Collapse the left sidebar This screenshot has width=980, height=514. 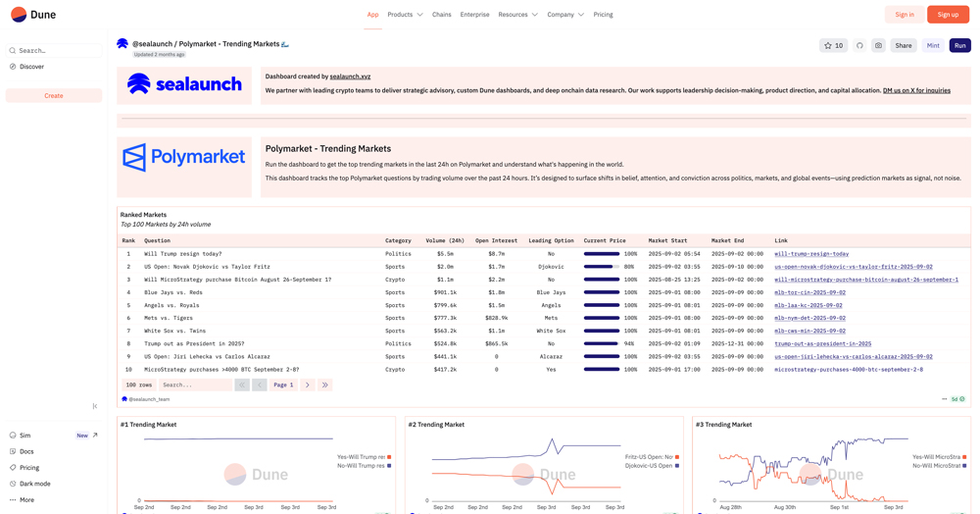pos(95,406)
